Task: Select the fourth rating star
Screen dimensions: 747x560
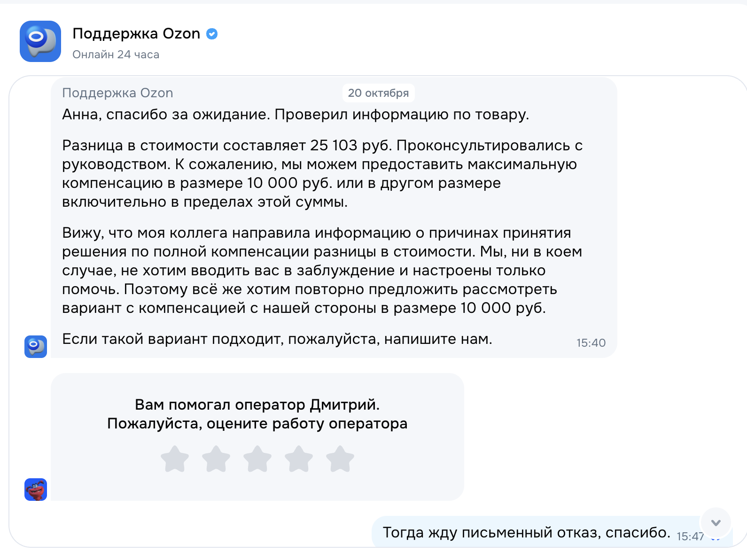Action: click(299, 459)
